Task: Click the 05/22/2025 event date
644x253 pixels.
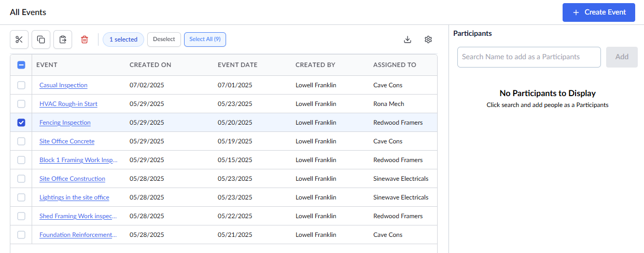Action: click(x=235, y=216)
